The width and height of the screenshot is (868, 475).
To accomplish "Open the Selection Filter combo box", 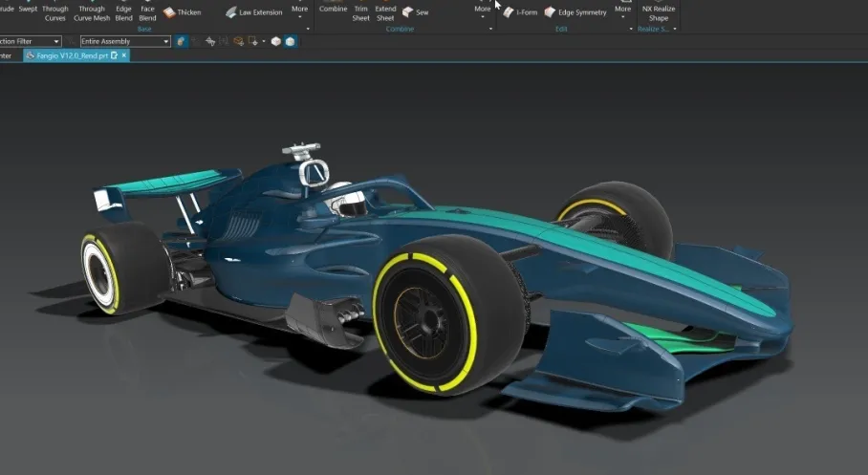I will click(30, 41).
